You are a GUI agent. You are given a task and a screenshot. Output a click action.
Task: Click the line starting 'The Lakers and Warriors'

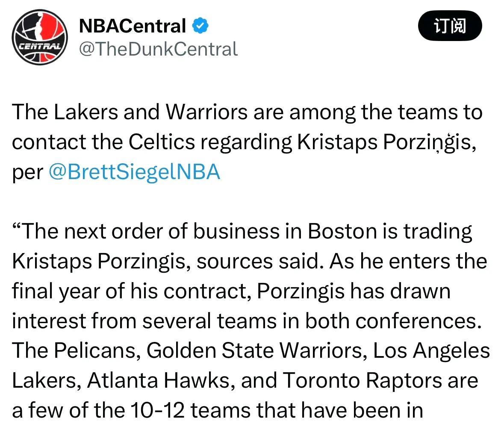(247, 112)
